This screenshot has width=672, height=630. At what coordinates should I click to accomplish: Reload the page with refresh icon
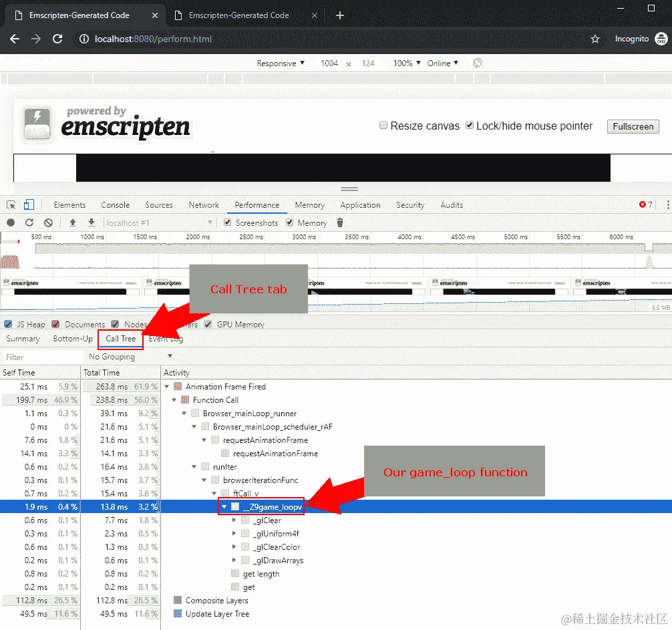[57, 39]
